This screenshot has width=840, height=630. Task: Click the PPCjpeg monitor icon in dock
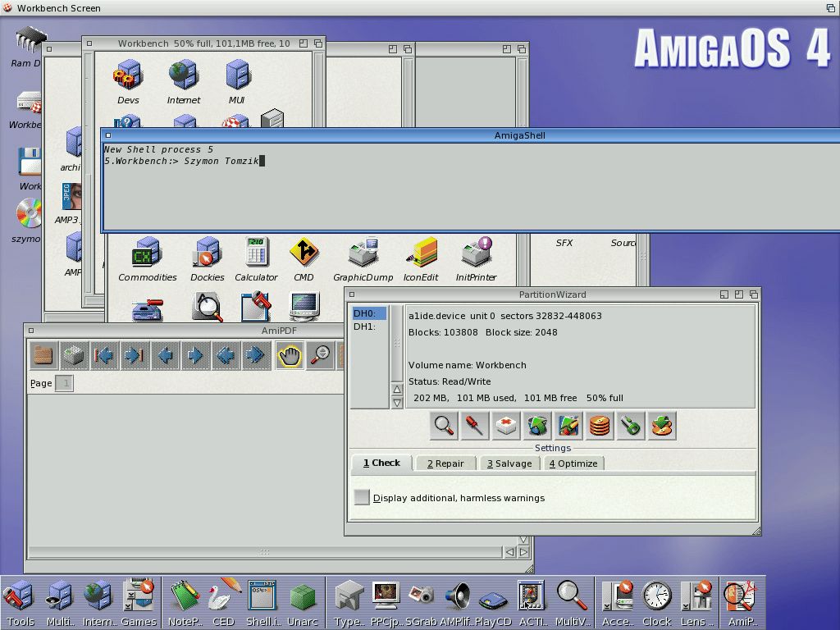click(386, 603)
